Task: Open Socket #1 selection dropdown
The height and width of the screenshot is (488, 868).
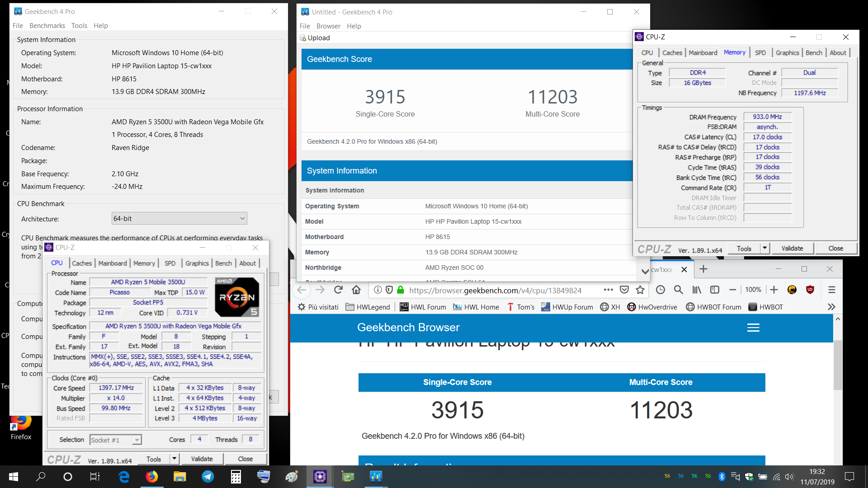Action: click(116, 440)
